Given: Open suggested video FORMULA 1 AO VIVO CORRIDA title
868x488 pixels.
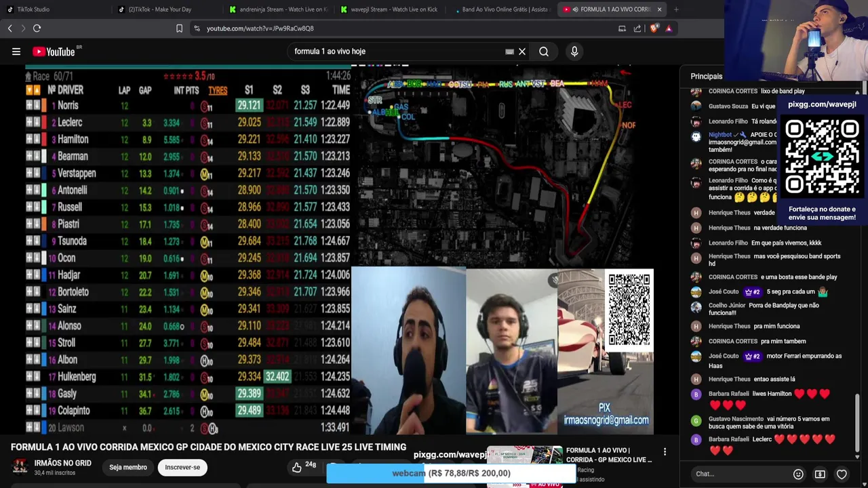Looking at the screenshot, I should click(x=609, y=455).
